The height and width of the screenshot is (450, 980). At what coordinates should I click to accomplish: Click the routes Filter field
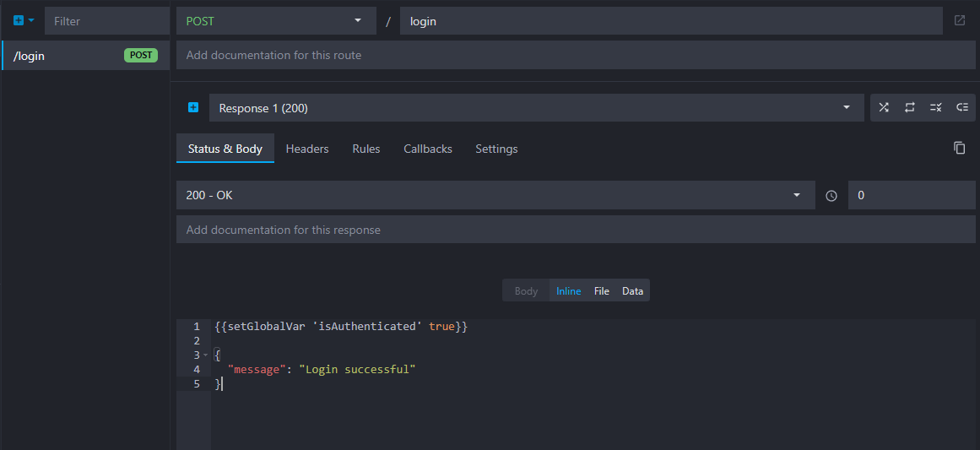coord(106,21)
